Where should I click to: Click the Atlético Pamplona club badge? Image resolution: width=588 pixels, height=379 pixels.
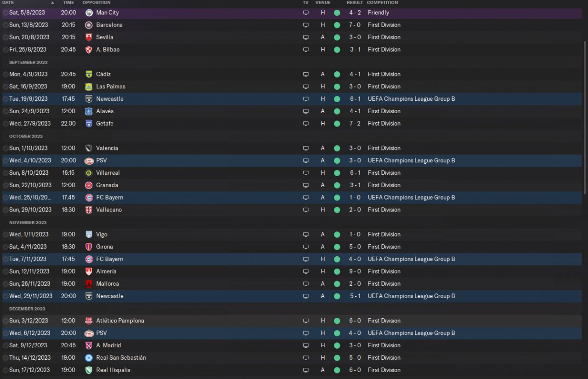tap(89, 321)
